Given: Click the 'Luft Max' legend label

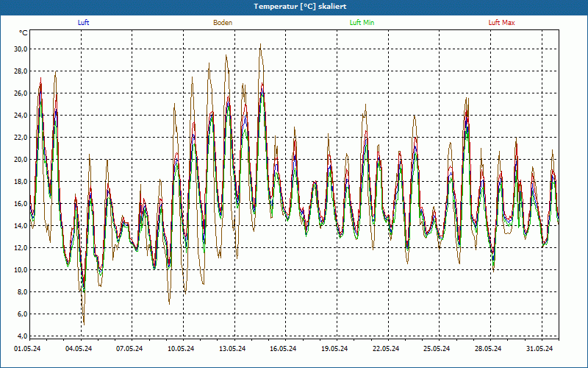Looking at the screenshot, I should point(501,23).
